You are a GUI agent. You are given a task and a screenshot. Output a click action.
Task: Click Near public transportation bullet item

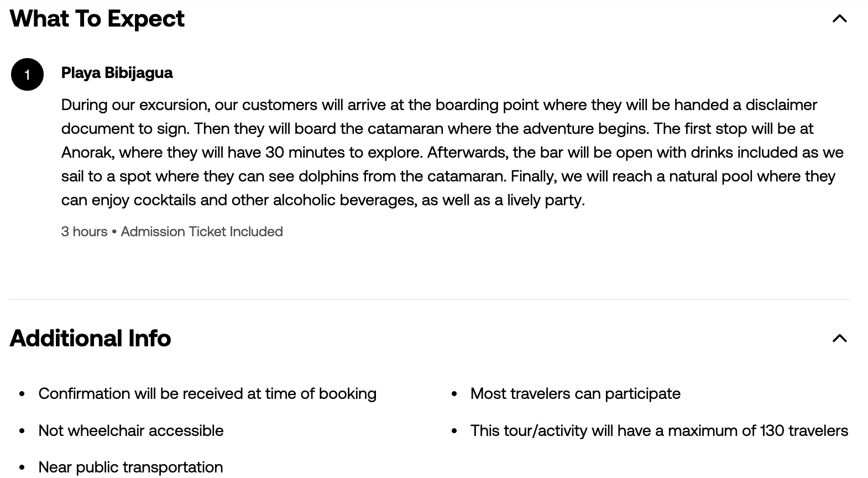[130, 467]
